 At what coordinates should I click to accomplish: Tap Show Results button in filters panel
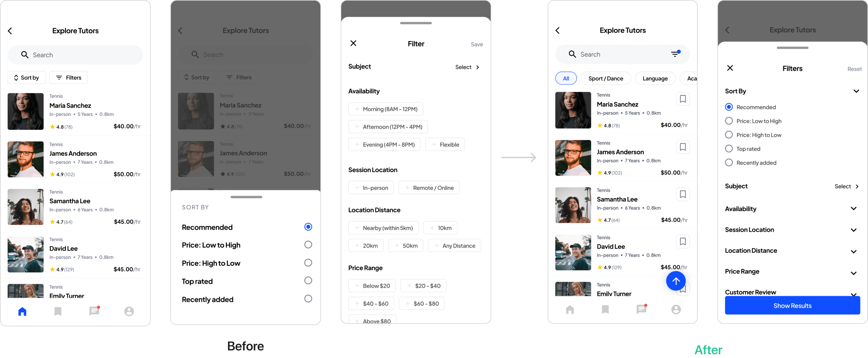tap(791, 306)
